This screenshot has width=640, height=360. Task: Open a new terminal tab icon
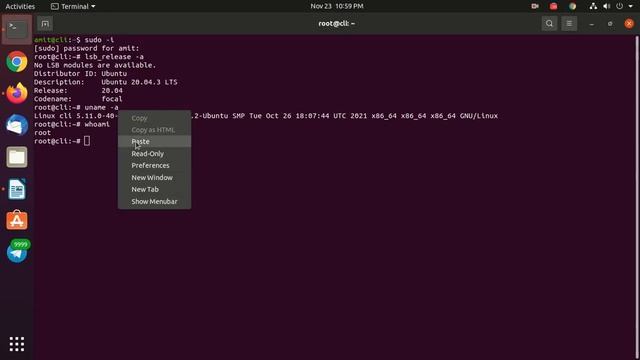pos(45,24)
